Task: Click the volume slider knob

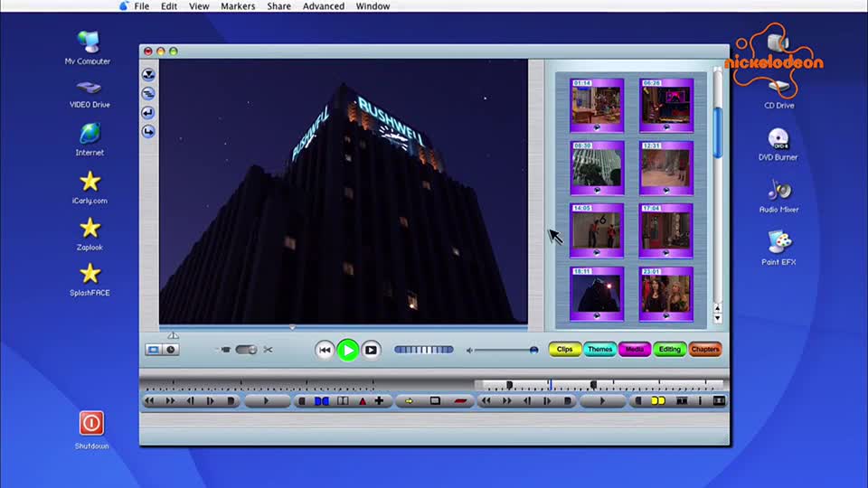Action: click(x=533, y=350)
